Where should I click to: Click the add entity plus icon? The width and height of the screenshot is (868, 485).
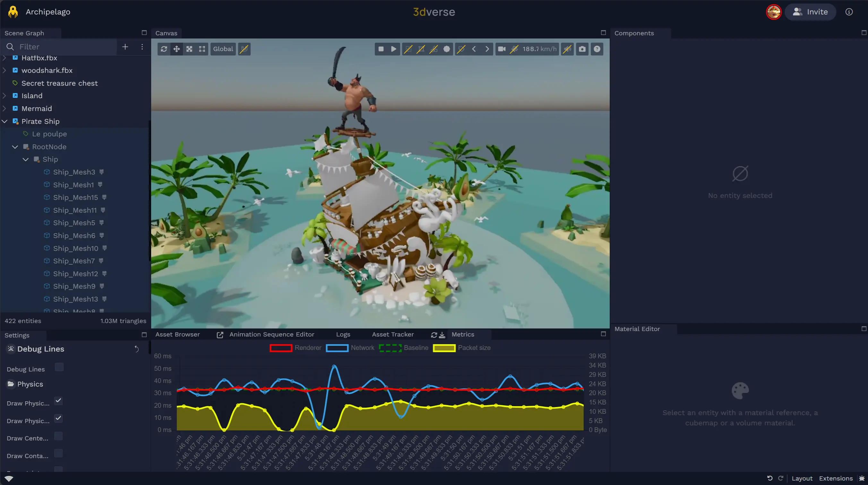125,47
